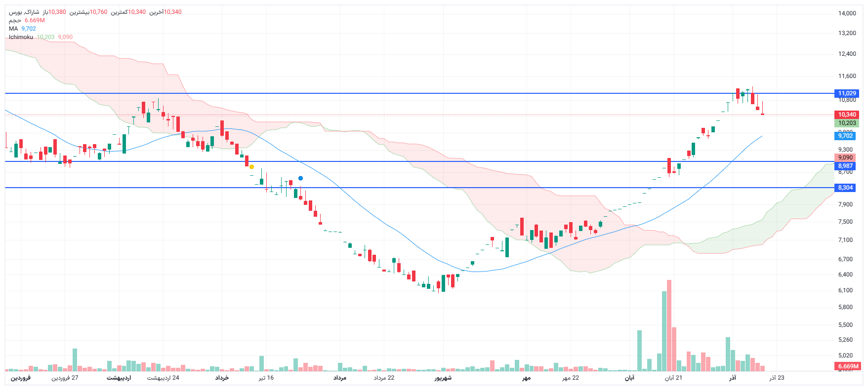868x390 pixels.
Task: Click the فروردین label on time axis
Action: [x=21, y=378]
